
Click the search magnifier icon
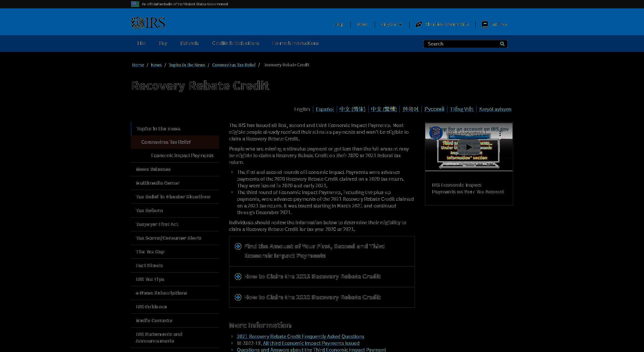click(502, 44)
